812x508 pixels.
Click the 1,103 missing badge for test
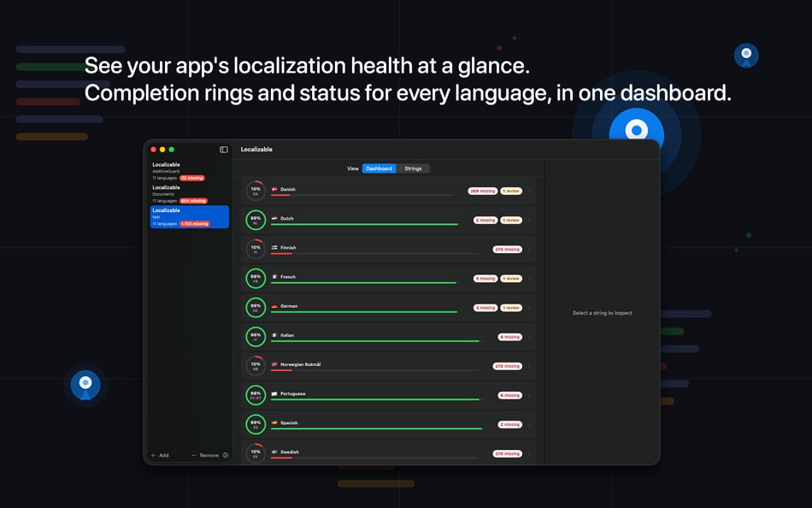click(x=195, y=224)
